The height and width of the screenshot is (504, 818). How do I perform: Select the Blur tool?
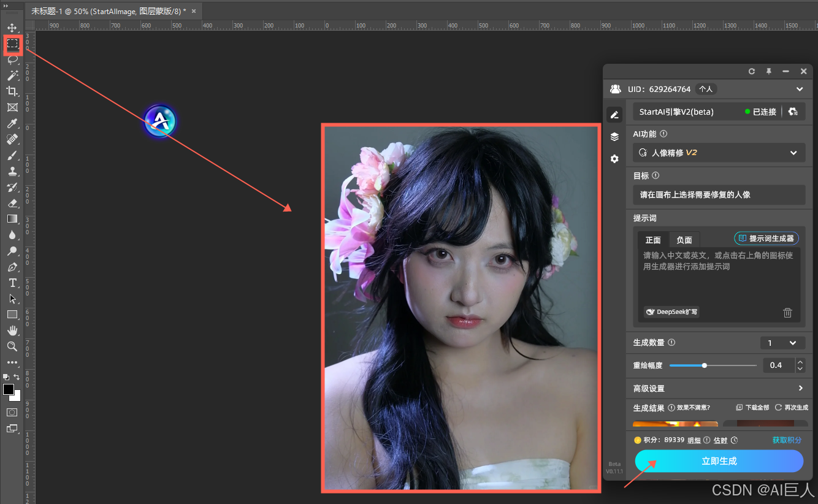click(x=12, y=235)
